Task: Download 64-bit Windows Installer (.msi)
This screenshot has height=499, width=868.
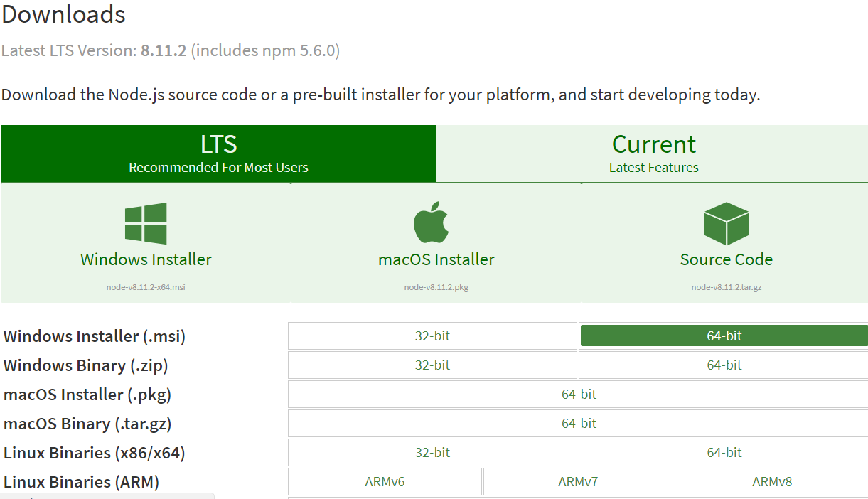Action: tap(724, 336)
